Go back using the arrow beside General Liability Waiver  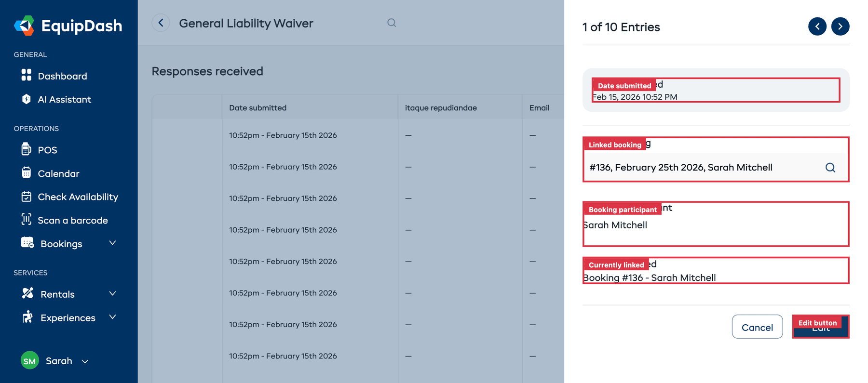pyautogui.click(x=161, y=23)
